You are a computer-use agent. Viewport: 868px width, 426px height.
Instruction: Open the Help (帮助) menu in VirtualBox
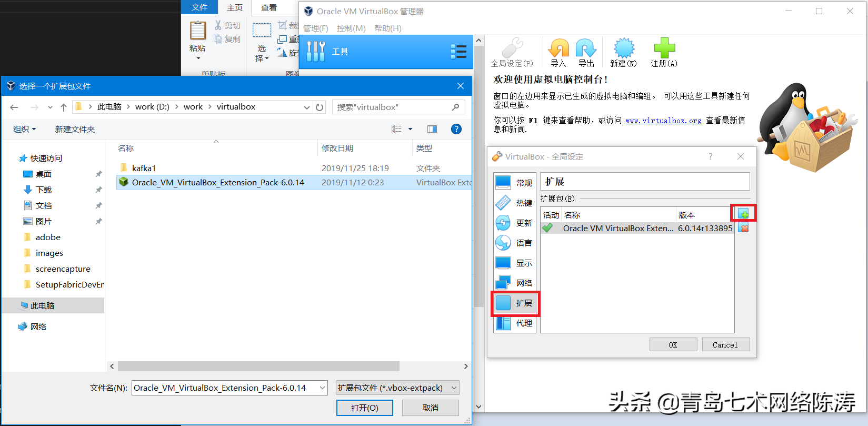(x=388, y=28)
